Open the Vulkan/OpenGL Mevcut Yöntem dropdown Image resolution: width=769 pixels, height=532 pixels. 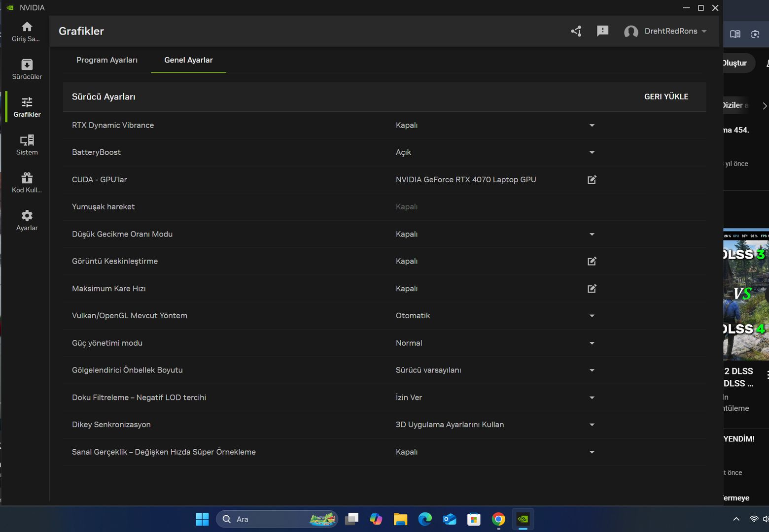coord(592,316)
